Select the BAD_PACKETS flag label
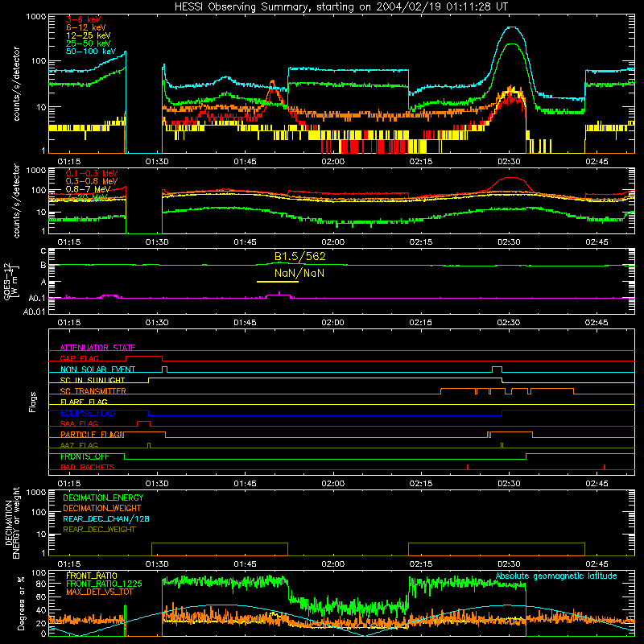 pos(88,467)
